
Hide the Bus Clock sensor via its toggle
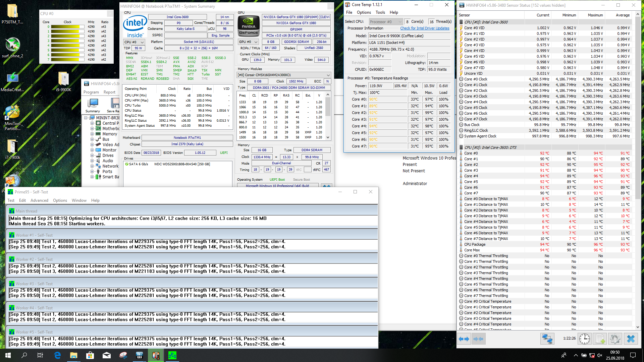461,124
